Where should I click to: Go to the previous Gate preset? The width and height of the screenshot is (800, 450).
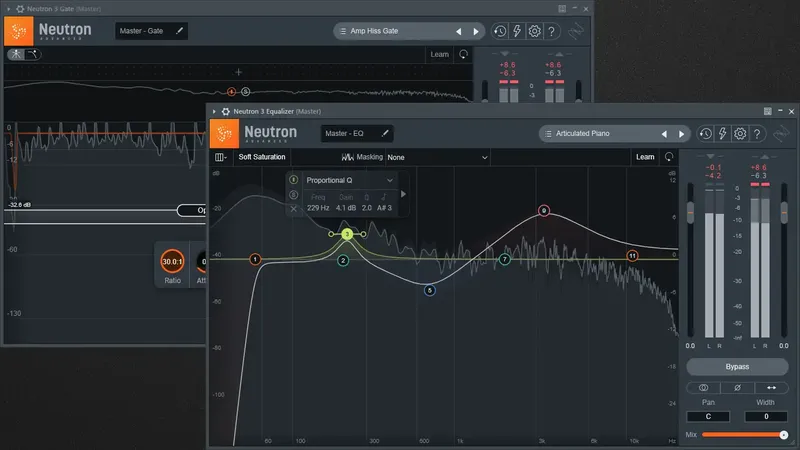click(x=459, y=32)
